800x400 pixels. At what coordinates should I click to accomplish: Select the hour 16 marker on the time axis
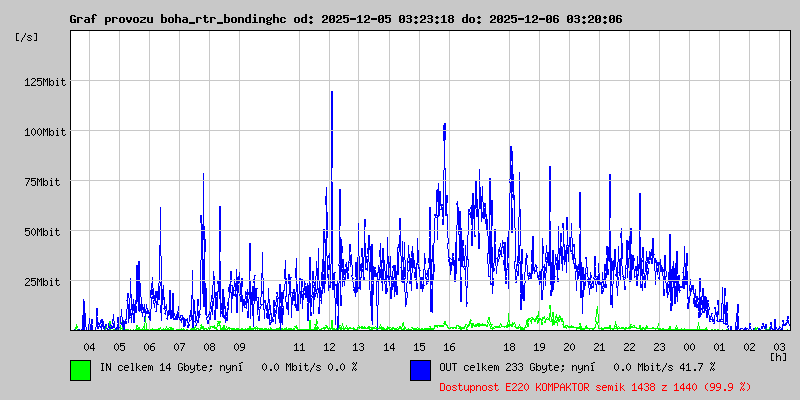[449, 346]
